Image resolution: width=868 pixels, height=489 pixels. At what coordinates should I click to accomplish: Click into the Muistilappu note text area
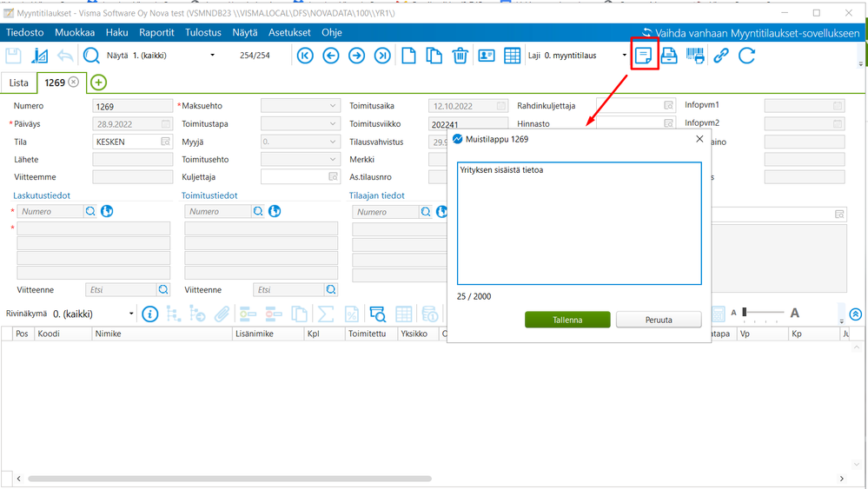pos(579,223)
